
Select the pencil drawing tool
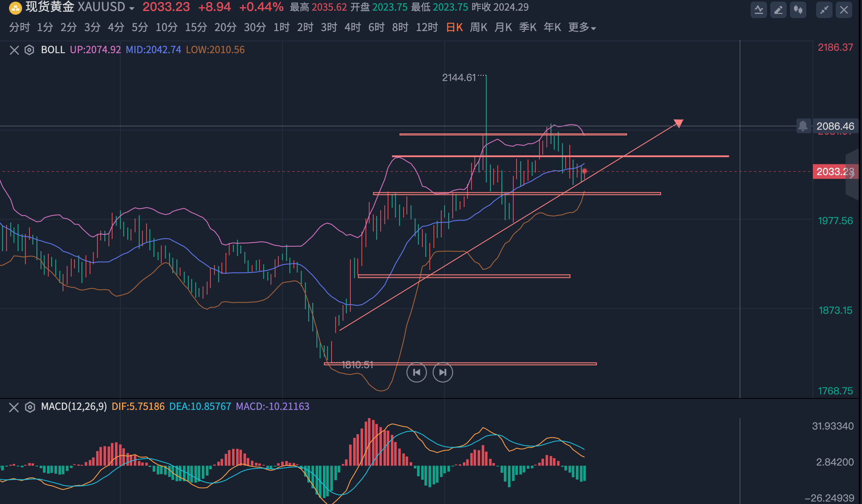coord(778,10)
